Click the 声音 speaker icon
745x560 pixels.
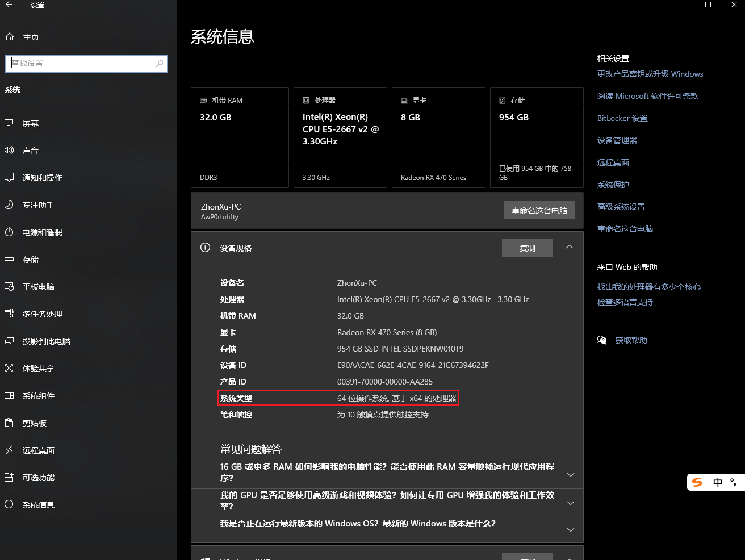9,150
